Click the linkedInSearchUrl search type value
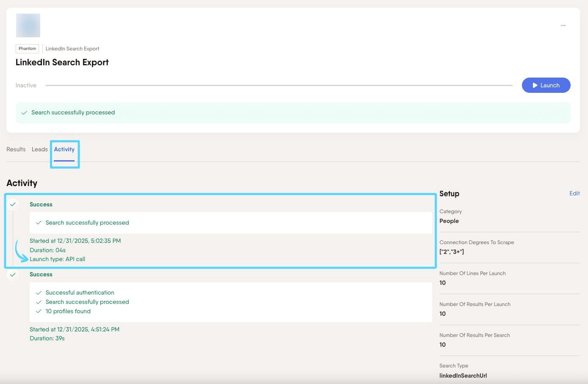The height and width of the screenshot is (384, 588). pos(463,376)
